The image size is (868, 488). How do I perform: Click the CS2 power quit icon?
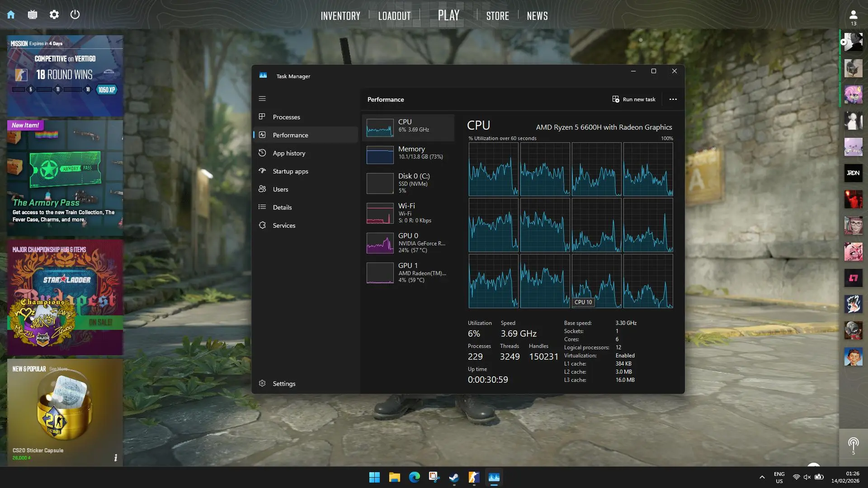(x=75, y=15)
